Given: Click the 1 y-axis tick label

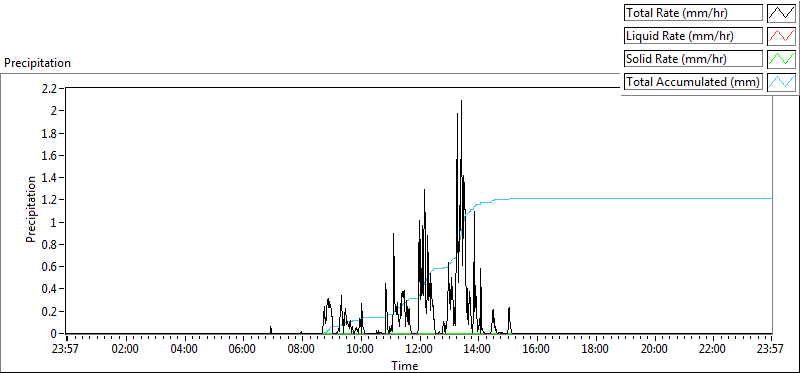Looking at the screenshot, I should point(55,222).
